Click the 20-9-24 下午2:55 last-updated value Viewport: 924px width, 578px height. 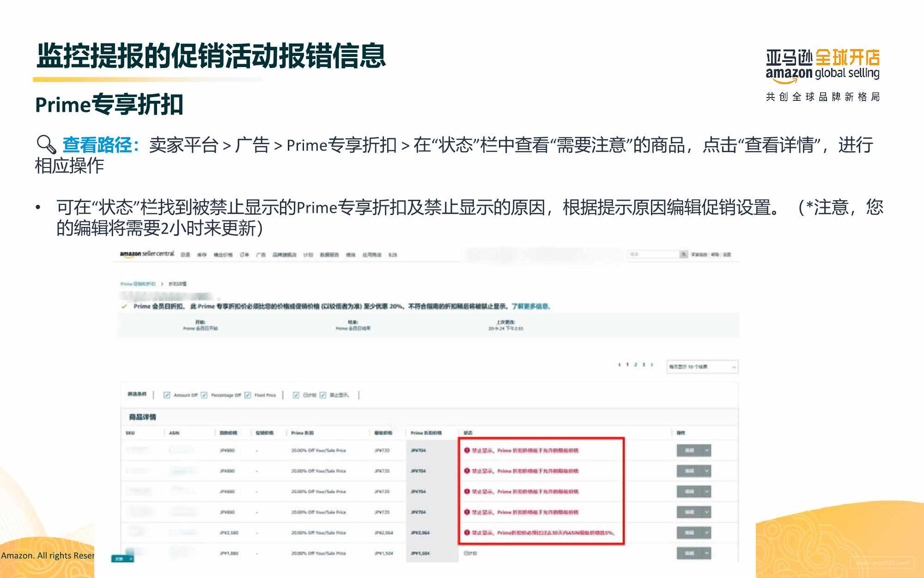click(506, 328)
